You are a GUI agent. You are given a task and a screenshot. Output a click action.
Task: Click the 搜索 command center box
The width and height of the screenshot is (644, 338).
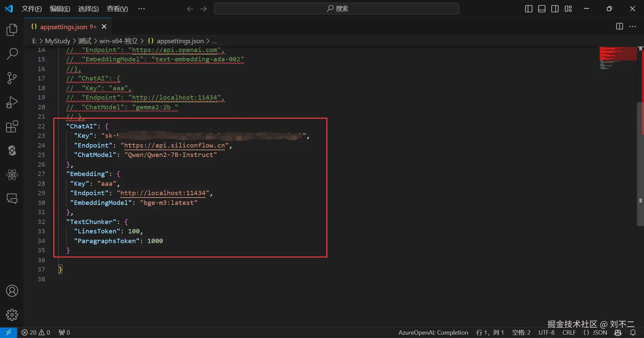(x=336, y=9)
